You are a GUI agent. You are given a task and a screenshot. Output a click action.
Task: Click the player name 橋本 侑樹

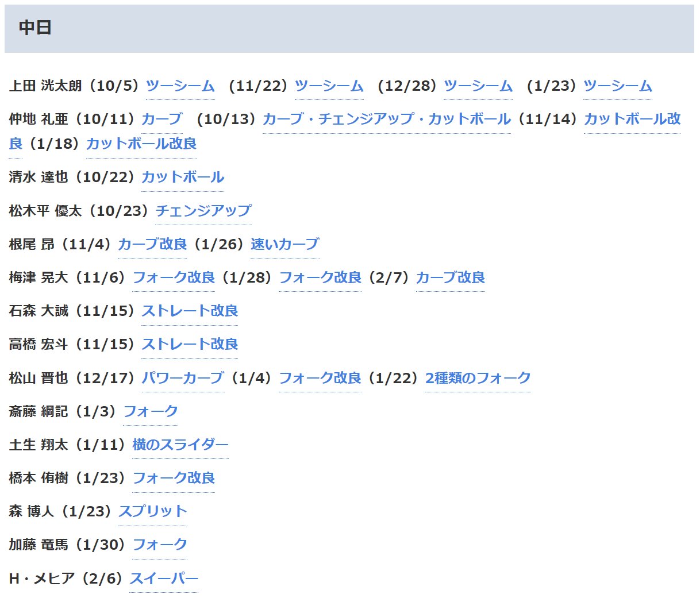39,478
